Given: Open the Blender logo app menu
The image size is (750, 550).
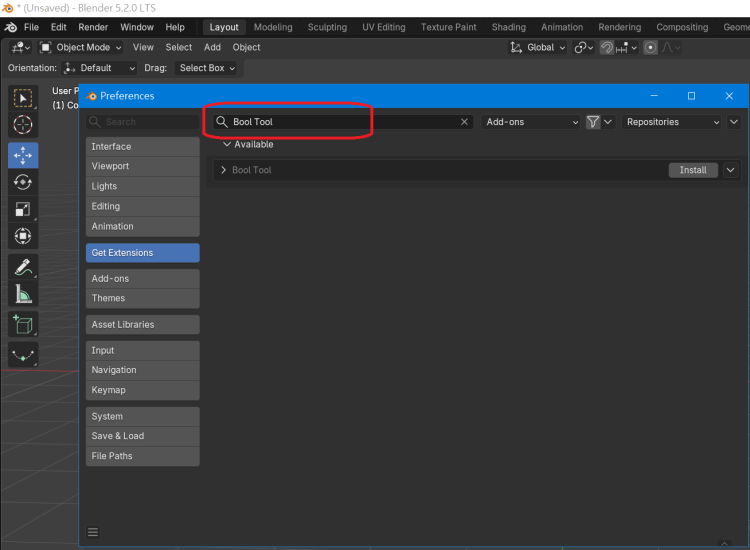Looking at the screenshot, I should (11, 27).
